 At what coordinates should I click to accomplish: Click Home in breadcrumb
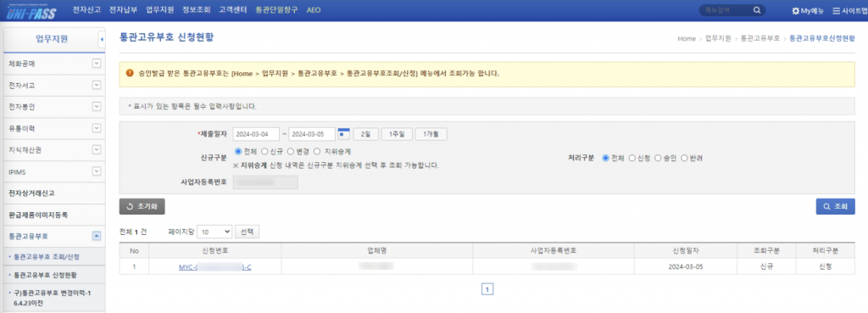pos(687,39)
